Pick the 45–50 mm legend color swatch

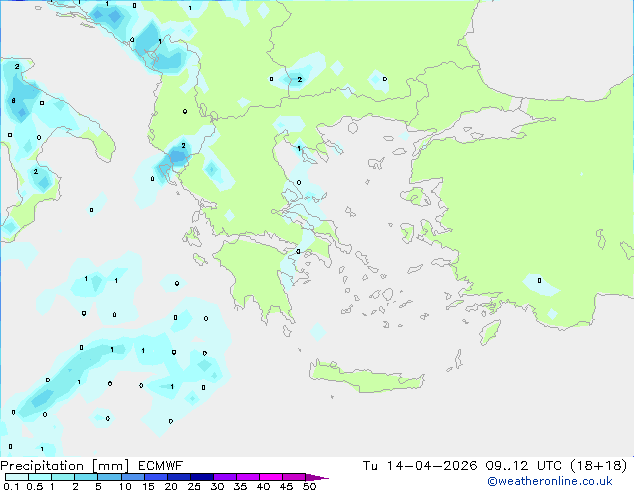(x=294, y=477)
